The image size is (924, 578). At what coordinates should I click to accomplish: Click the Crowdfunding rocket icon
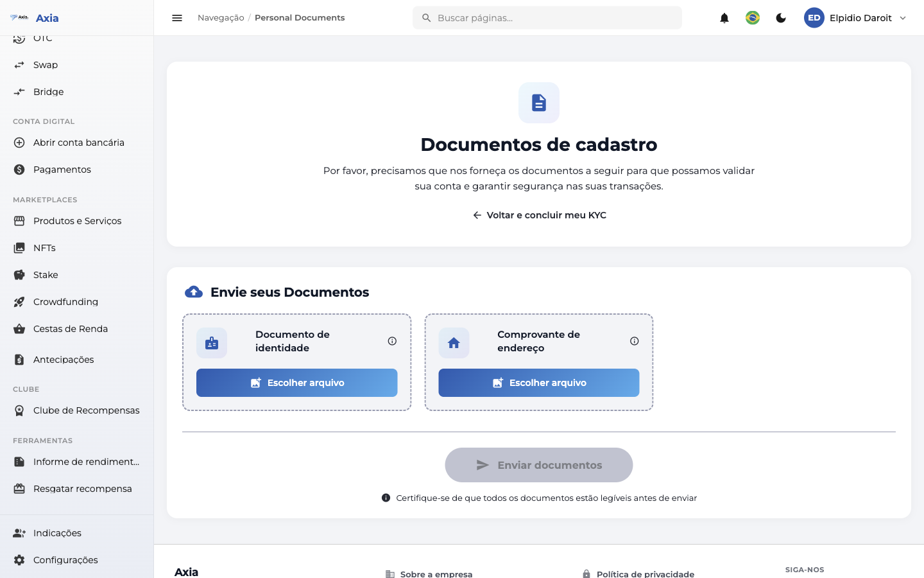click(x=19, y=302)
